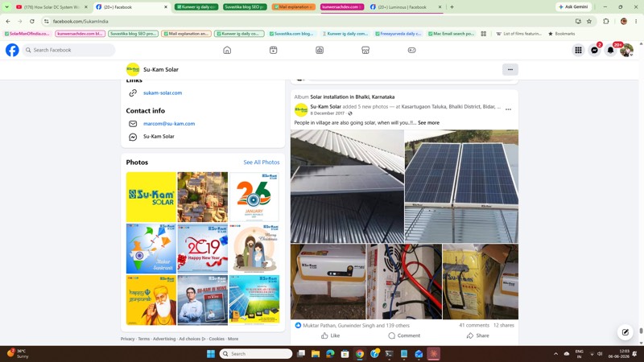The height and width of the screenshot is (362, 644).
Task: Open the 2019 Happy New Year photo
Action: (203, 249)
